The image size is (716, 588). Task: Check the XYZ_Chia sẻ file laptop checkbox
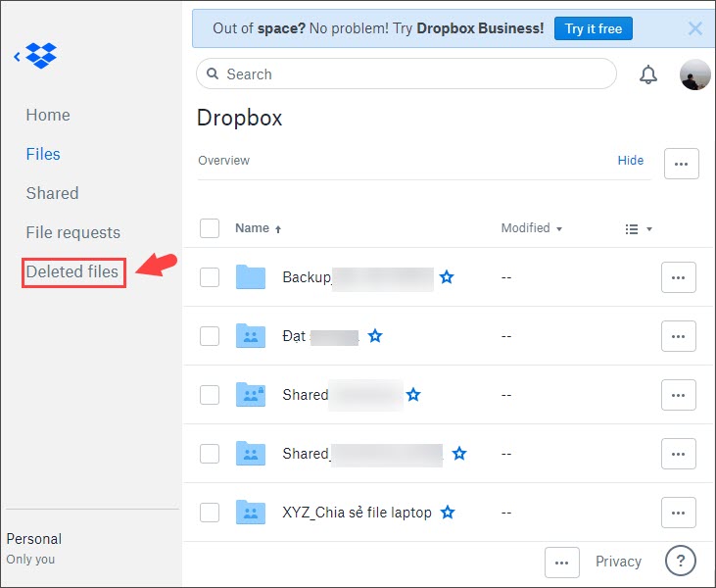(x=210, y=513)
